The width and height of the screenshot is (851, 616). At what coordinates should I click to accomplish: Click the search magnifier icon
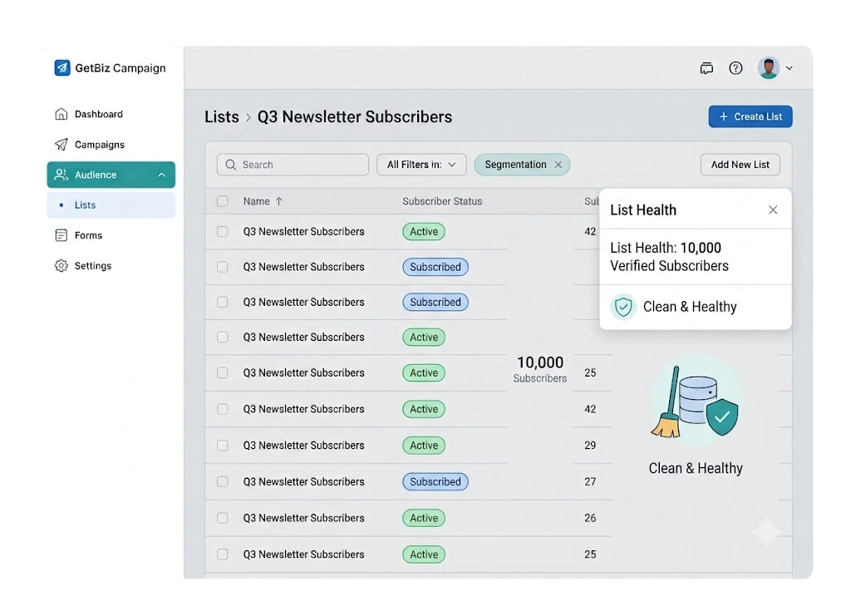pos(231,165)
